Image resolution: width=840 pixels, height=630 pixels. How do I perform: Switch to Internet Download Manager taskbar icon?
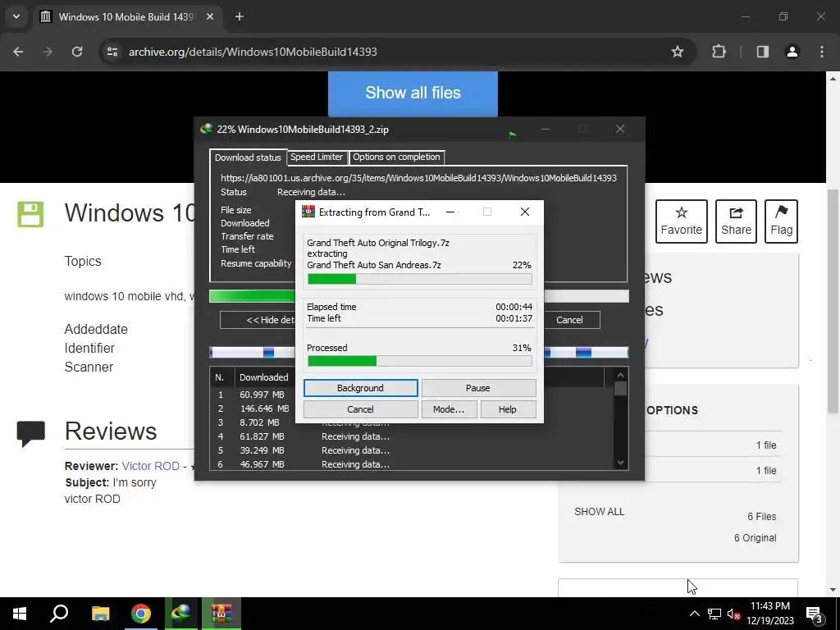181,614
